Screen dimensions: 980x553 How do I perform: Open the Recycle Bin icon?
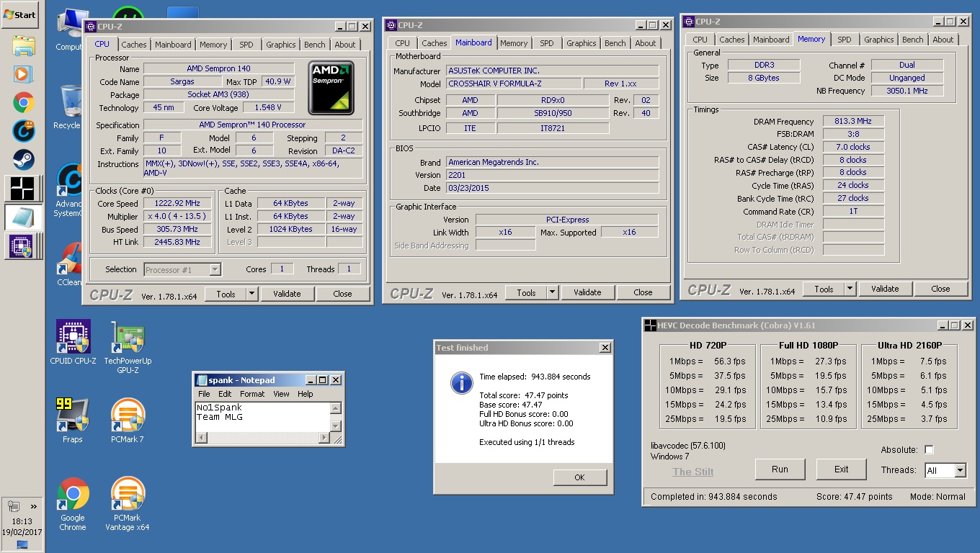click(x=68, y=107)
